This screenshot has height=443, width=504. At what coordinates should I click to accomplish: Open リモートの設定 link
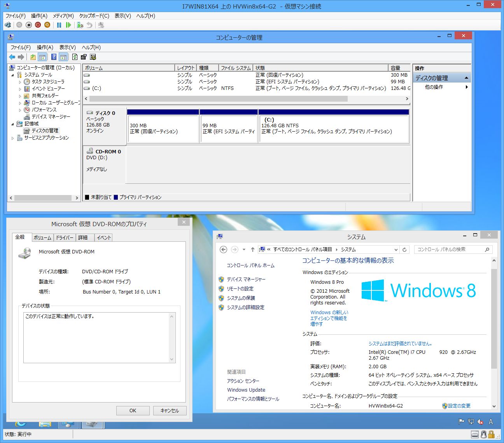[x=240, y=289]
